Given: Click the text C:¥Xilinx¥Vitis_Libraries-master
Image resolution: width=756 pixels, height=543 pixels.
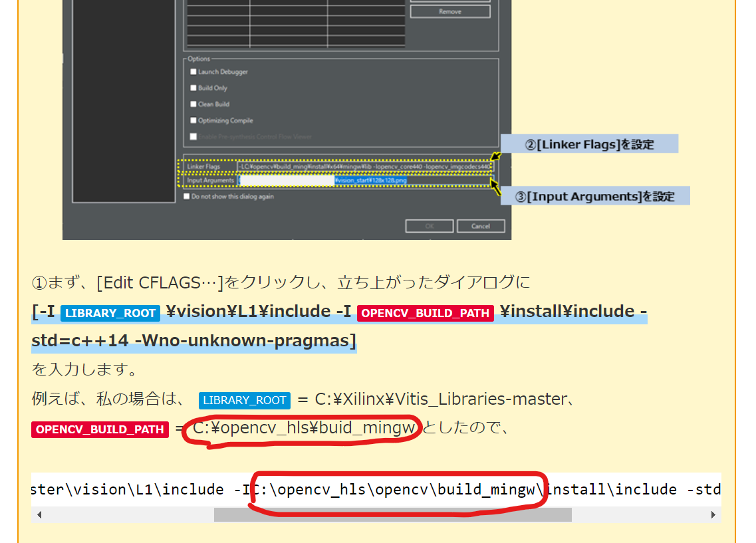Looking at the screenshot, I should pyautogui.click(x=441, y=399).
